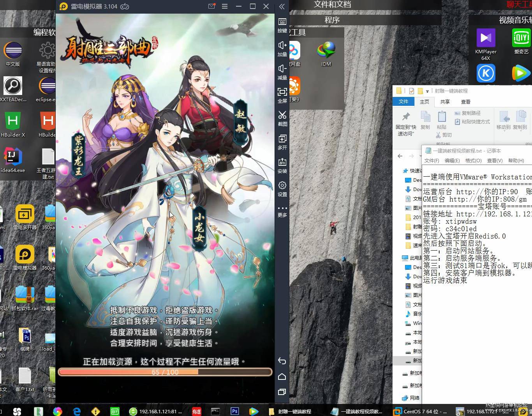
Task: Click 固定到快速访问 pin button in Explorer
Action: tap(406, 124)
